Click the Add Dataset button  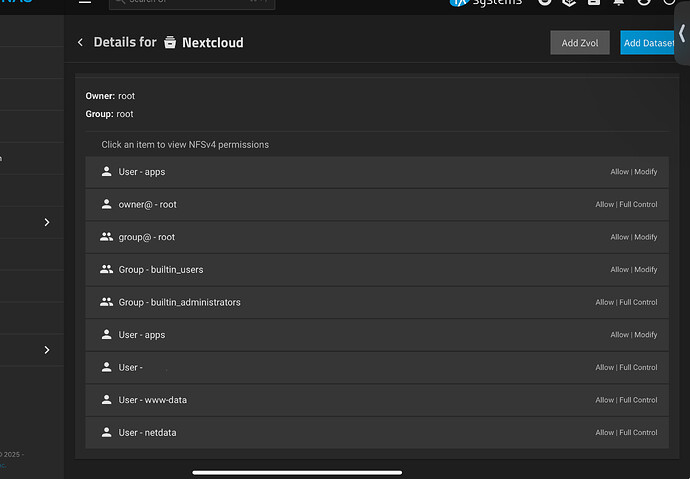647,43
